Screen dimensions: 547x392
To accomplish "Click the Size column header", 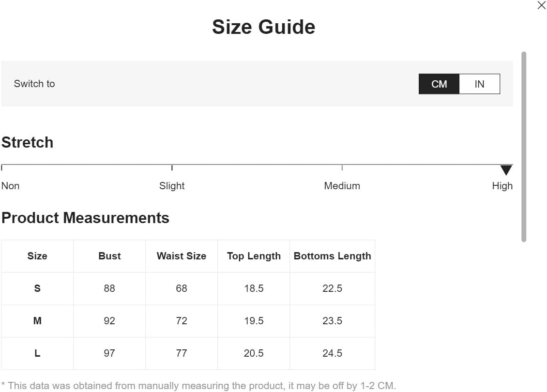I will tap(37, 256).
